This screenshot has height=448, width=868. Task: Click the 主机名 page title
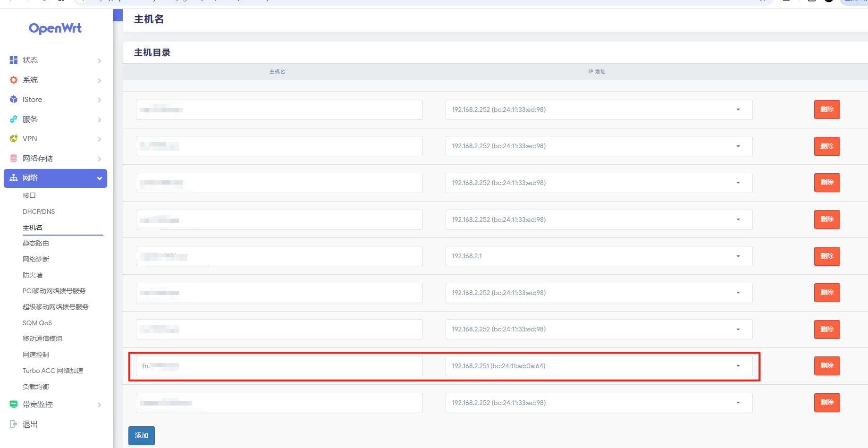tap(149, 19)
